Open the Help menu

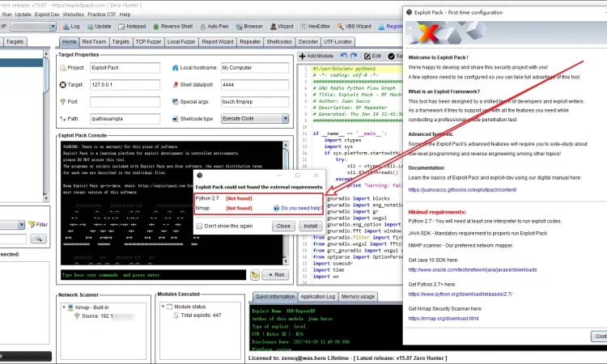pyautogui.click(x=125, y=15)
